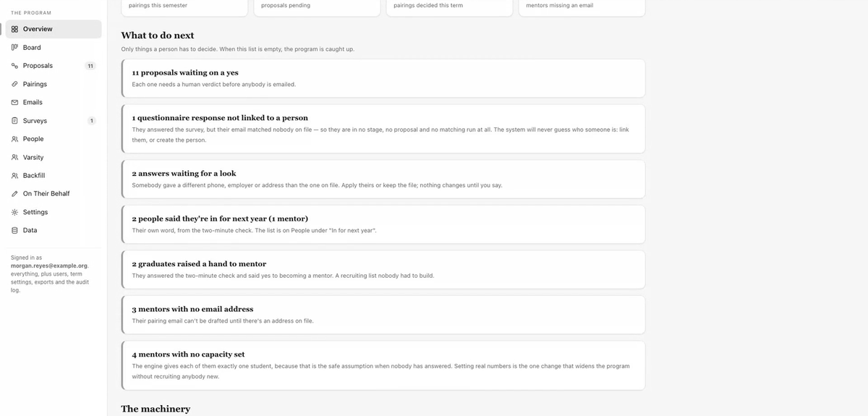
Task: Click The machinery heading
Action: (x=156, y=409)
